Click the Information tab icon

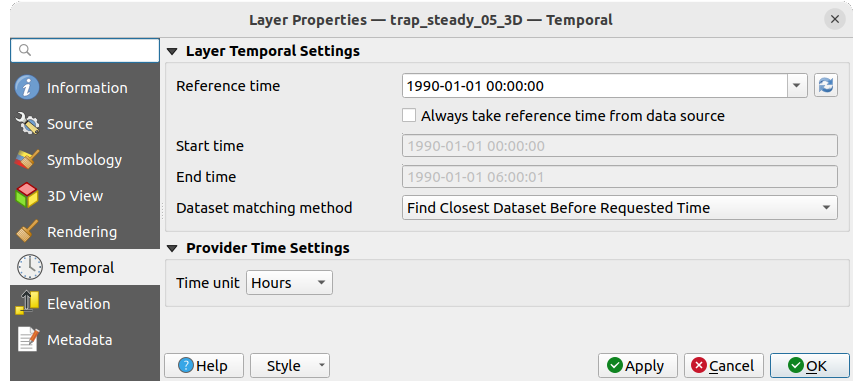pos(27,88)
